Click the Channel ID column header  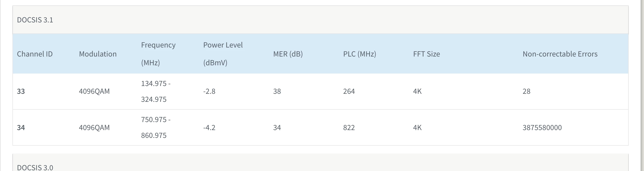point(35,54)
